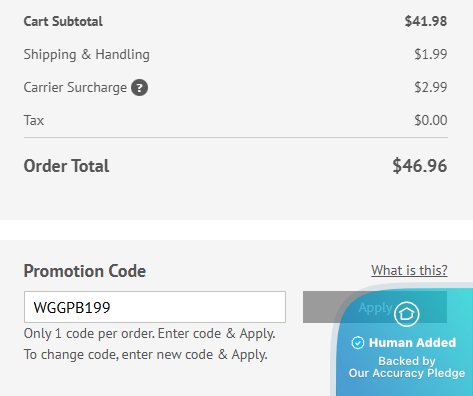Select the $1.99 shipping amount
Viewport: 473px width, 396px height.
[431, 54]
